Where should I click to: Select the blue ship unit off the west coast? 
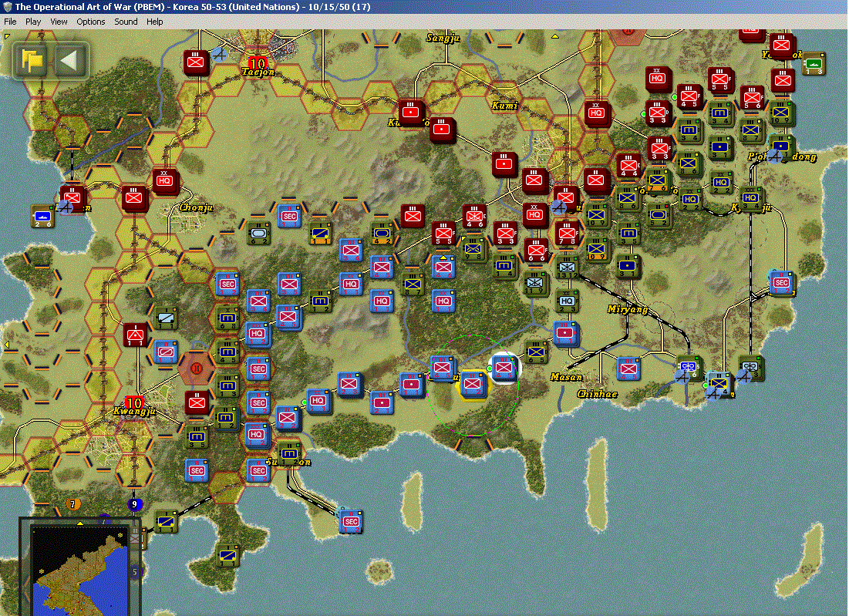coord(42,217)
